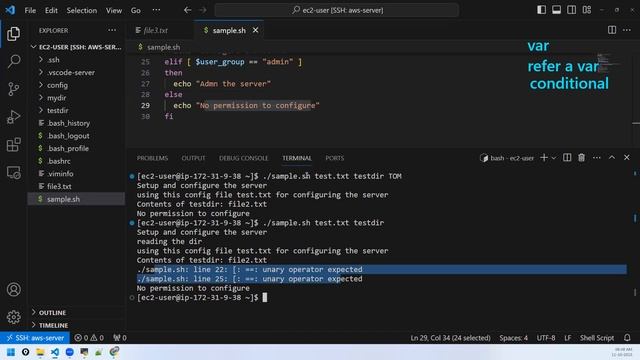The width and height of the screenshot is (640, 360).
Task: Change indentation via Spaces: 4
Action: tap(513, 338)
